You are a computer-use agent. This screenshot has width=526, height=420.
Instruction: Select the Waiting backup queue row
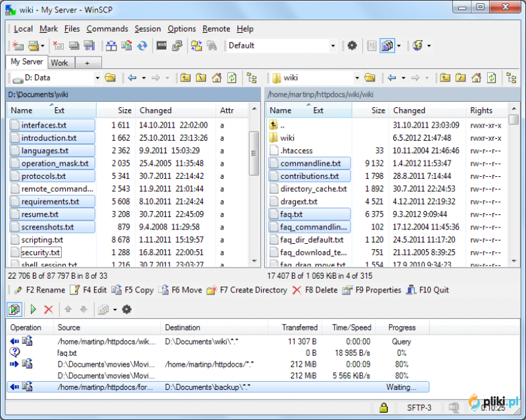point(218,387)
